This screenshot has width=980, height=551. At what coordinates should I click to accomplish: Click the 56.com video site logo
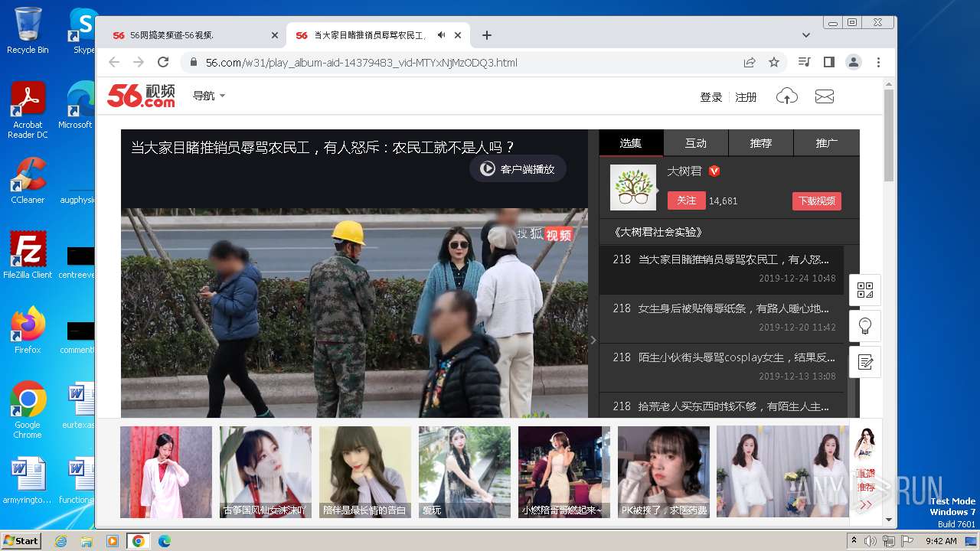tap(141, 95)
